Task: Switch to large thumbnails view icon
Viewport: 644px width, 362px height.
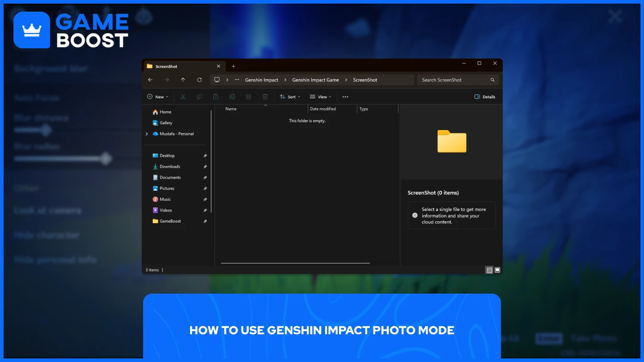Action: (497, 270)
